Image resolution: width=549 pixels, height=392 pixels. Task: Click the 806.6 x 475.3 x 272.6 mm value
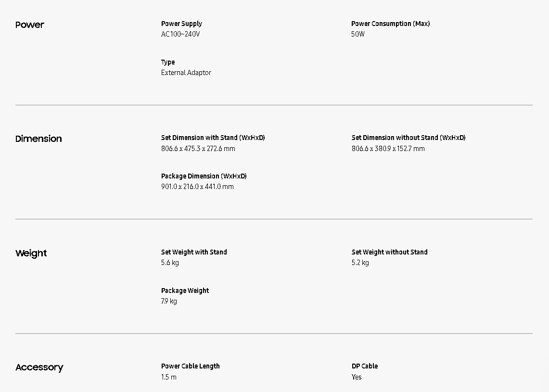[x=198, y=149]
